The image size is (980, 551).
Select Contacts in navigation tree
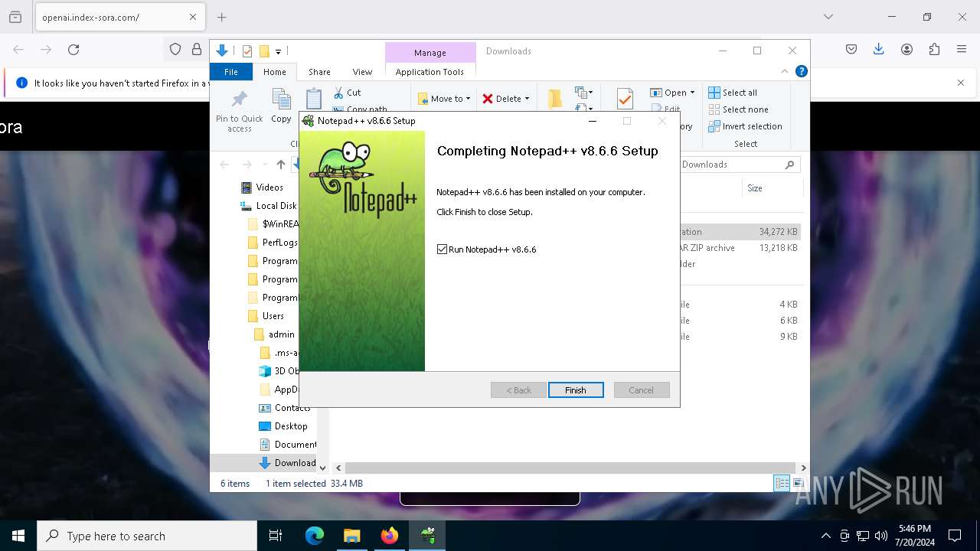(x=285, y=408)
